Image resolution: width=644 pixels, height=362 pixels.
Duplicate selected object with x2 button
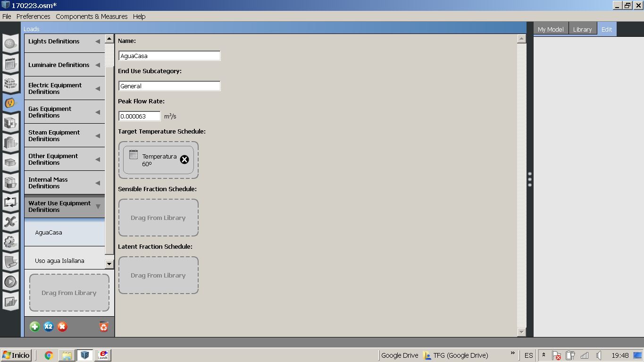pos(49,327)
